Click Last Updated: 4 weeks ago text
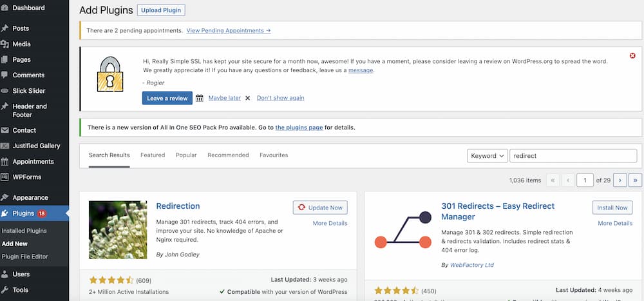The height and width of the screenshot is (301, 644). click(594, 290)
